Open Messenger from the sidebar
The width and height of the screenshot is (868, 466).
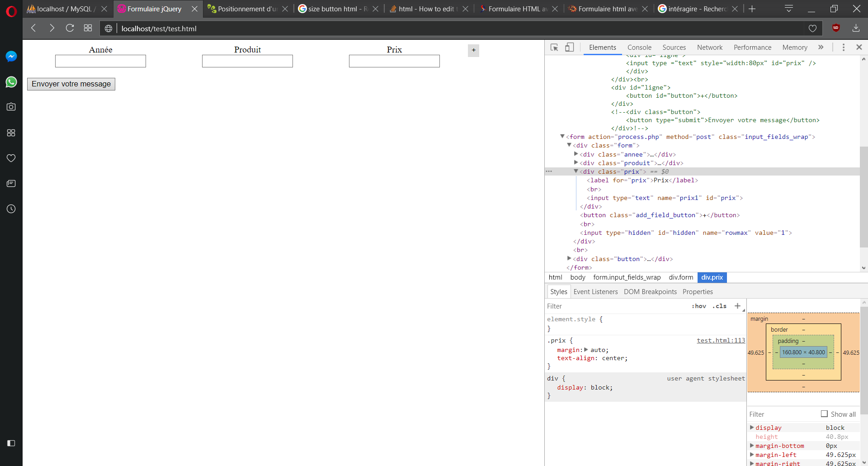tap(11, 56)
